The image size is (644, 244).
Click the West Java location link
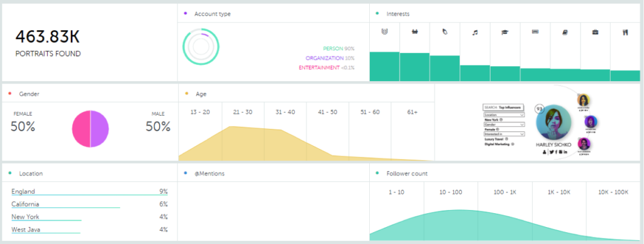(x=26, y=230)
